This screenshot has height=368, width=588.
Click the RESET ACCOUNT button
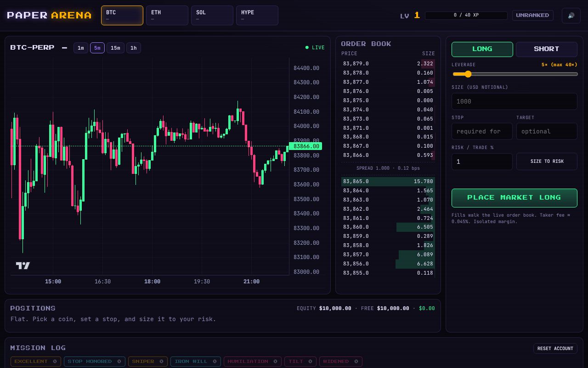[x=555, y=348]
